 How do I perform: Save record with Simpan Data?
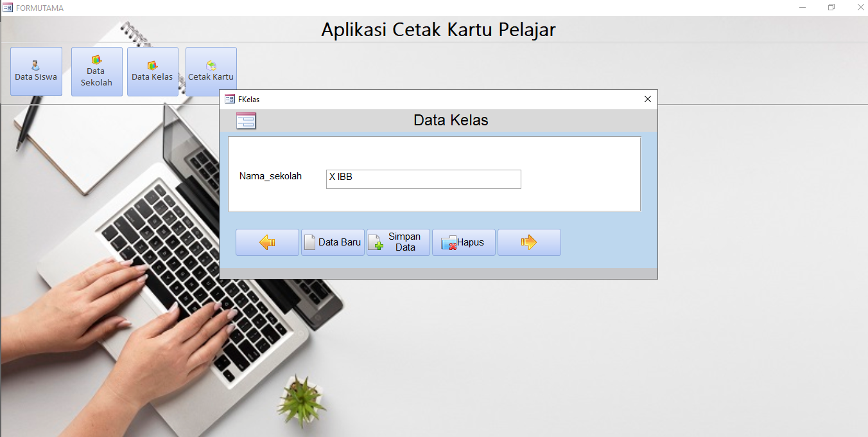[398, 242]
